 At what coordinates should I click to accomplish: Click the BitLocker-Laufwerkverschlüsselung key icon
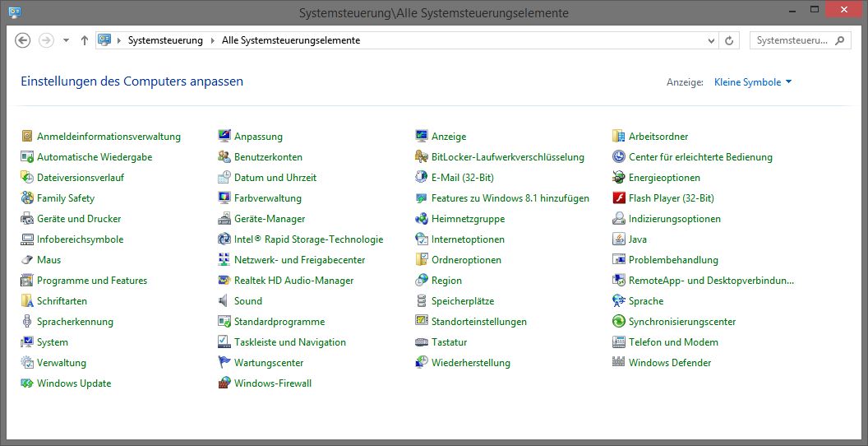coord(422,157)
